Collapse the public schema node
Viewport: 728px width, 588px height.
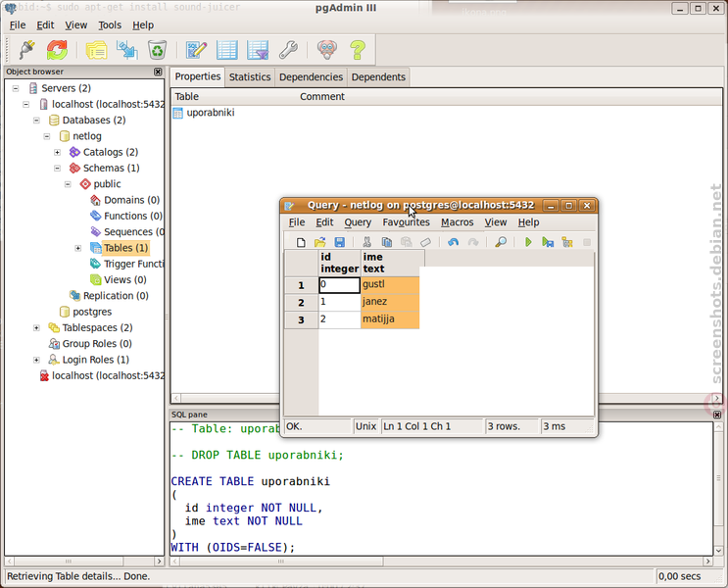click(x=68, y=184)
